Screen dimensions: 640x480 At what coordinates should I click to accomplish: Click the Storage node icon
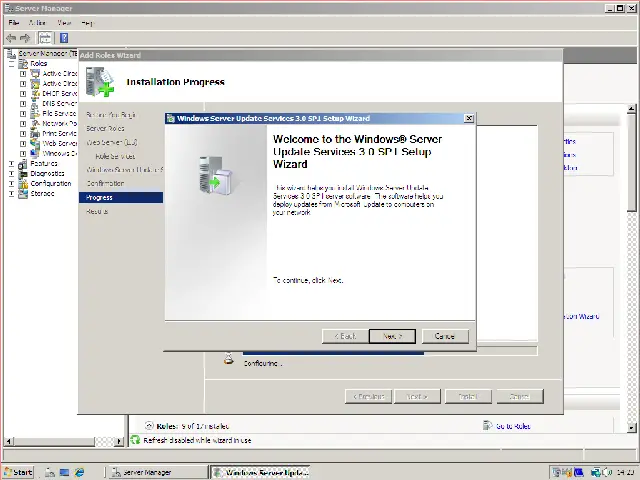23,193
